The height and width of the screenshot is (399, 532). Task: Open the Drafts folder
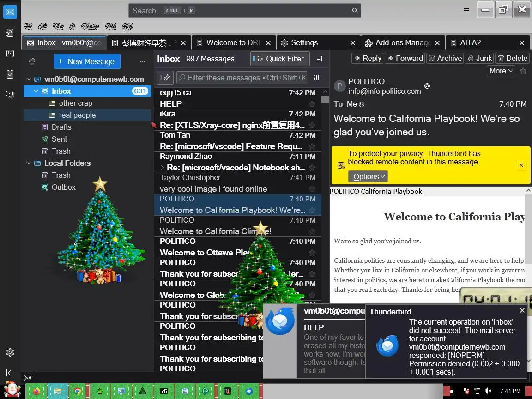pos(87,127)
